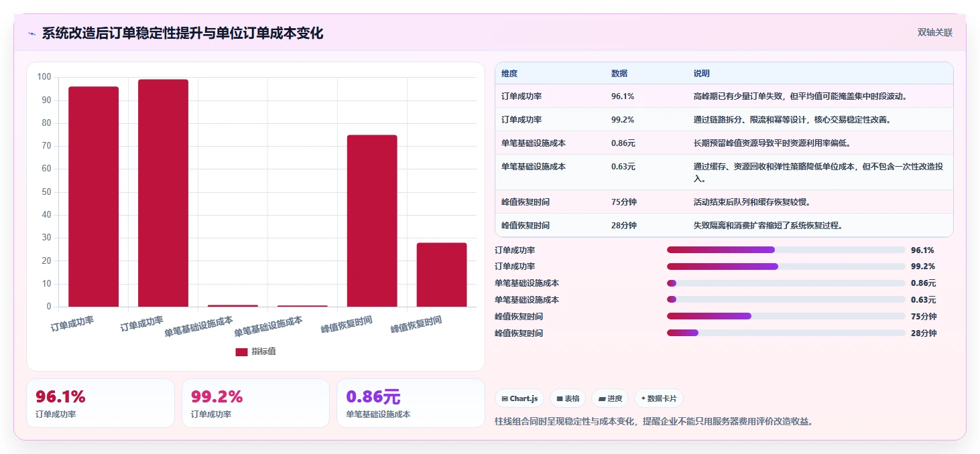
Task: Click the 0 label on the y-axis
Action: (49, 307)
